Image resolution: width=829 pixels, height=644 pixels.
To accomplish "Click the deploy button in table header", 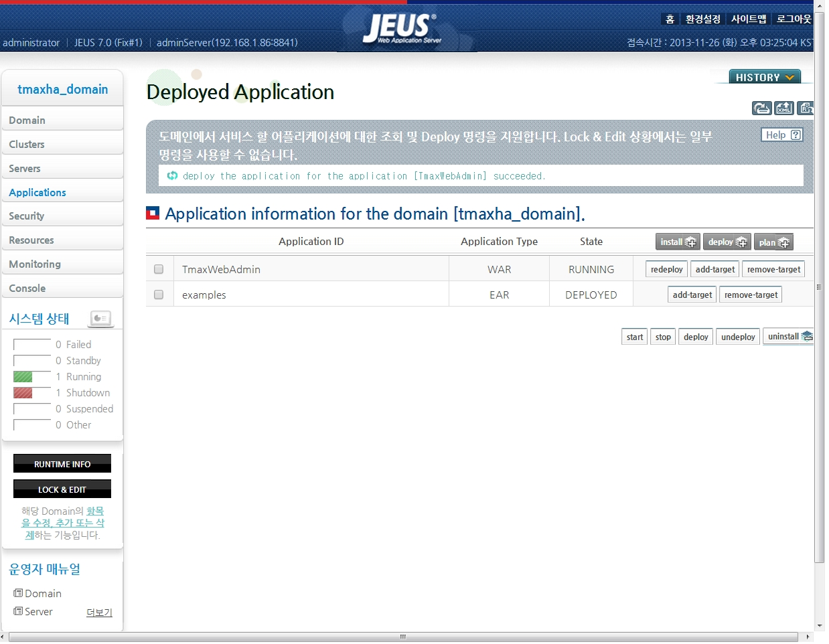I will (727, 242).
